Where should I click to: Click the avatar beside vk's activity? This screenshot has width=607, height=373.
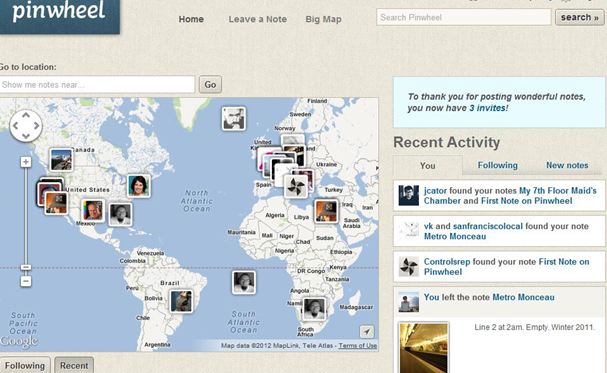tap(409, 231)
